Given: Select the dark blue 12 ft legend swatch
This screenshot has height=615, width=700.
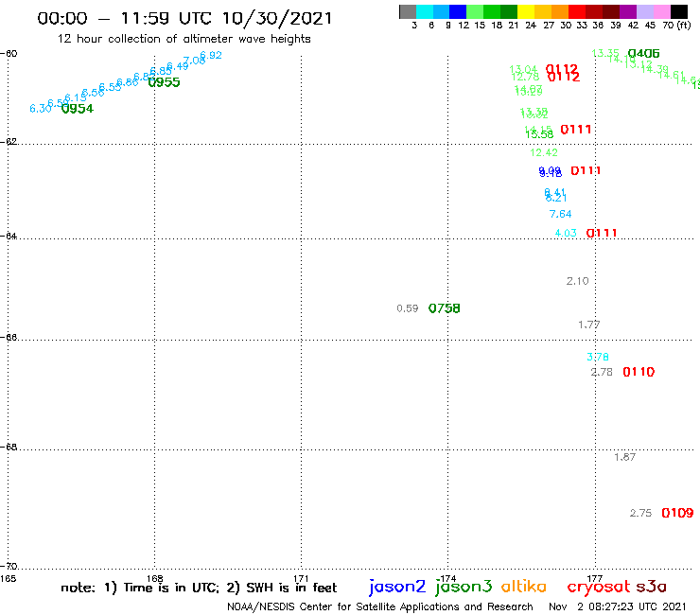Looking at the screenshot, I should pos(458,11).
